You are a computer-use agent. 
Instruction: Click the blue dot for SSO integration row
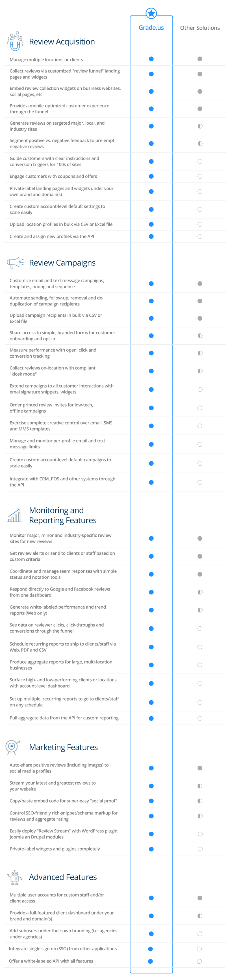coord(151,949)
